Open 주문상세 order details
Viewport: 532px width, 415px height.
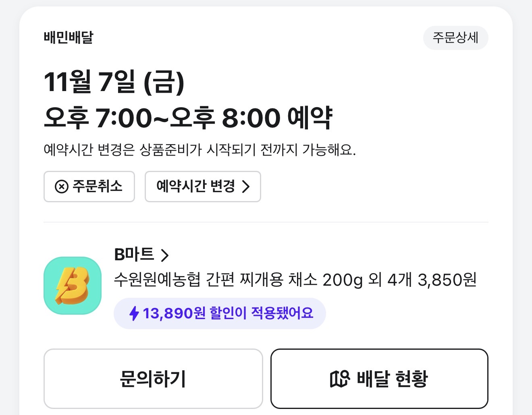click(x=455, y=38)
